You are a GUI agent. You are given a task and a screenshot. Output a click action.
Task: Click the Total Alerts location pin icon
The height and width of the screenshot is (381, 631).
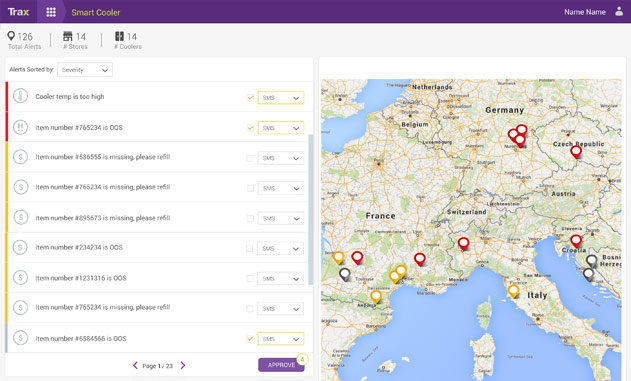[x=11, y=36]
